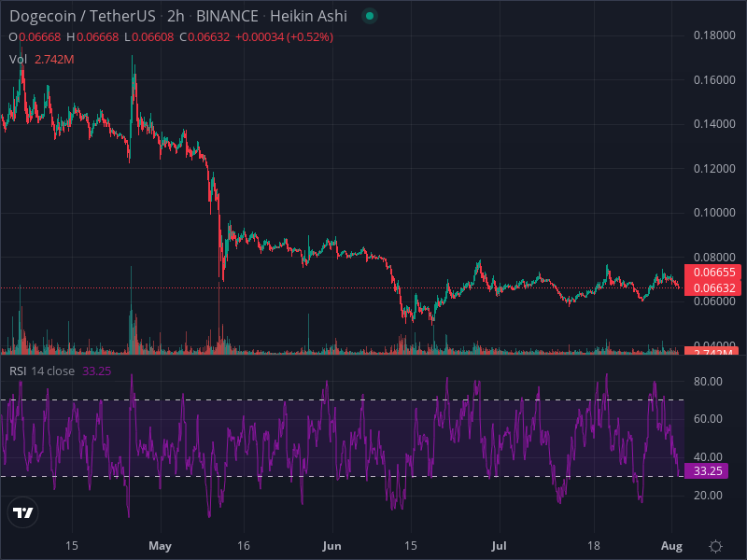Click the 33.25 RSI axis label

(x=707, y=471)
